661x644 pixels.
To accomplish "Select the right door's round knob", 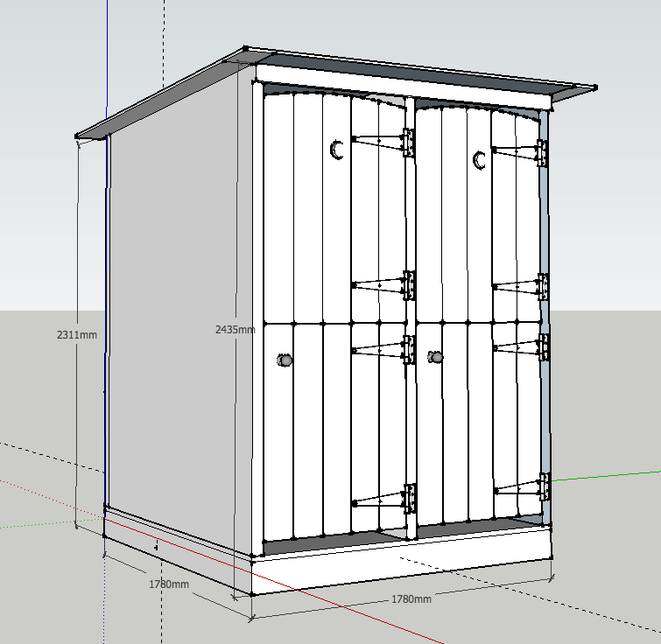I will coord(435,357).
